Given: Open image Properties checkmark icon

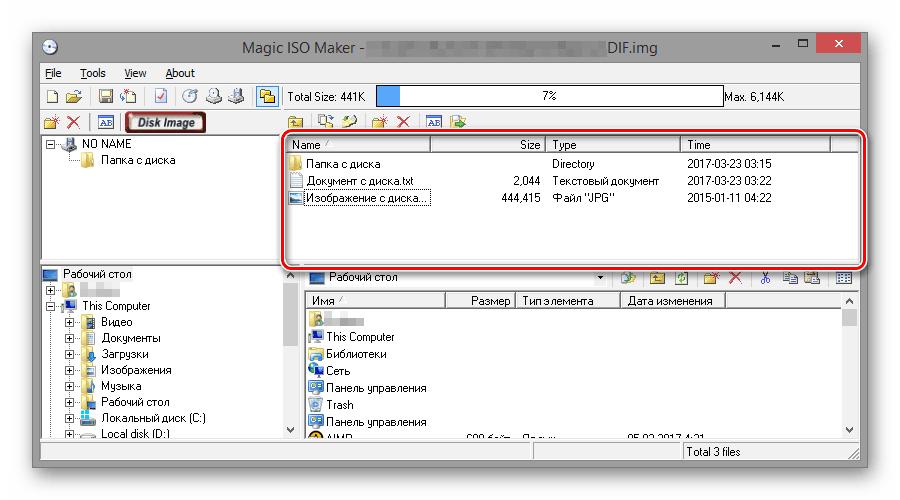Looking at the screenshot, I should pos(161,96).
